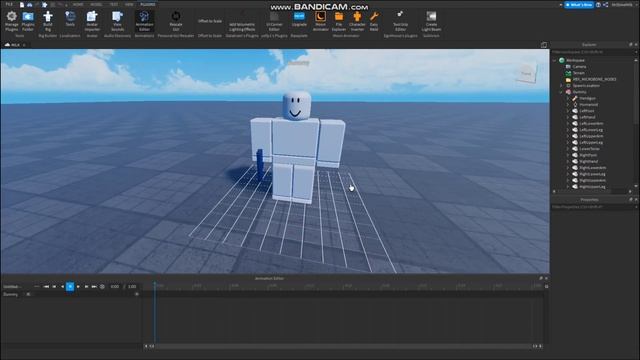Expand the LowerTorso part
This screenshot has height=360, width=640.
pyautogui.click(x=568, y=149)
